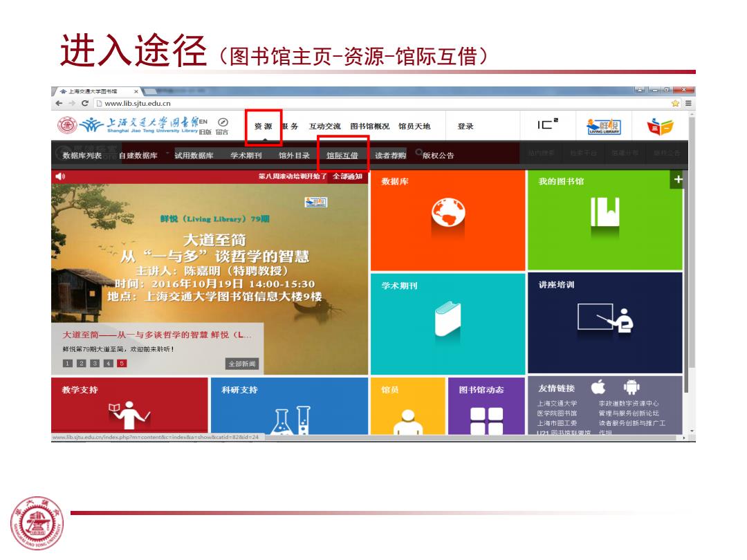Select 读者荐购 in submenu
Image resolution: width=747 pixels, height=560 pixels.
pyautogui.click(x=390, y=156)
